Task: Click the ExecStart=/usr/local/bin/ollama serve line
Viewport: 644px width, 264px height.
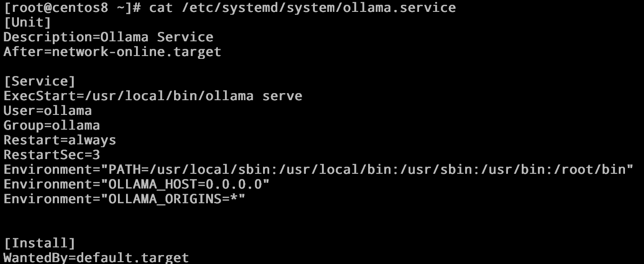Action: click(153, 96)
